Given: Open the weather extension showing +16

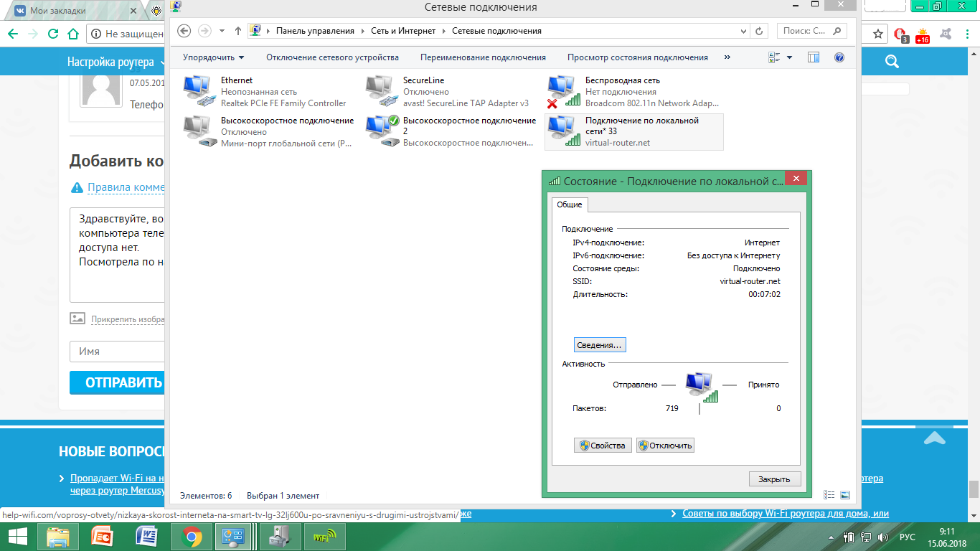Looking at the screenshot, I should tap(923, 34).
